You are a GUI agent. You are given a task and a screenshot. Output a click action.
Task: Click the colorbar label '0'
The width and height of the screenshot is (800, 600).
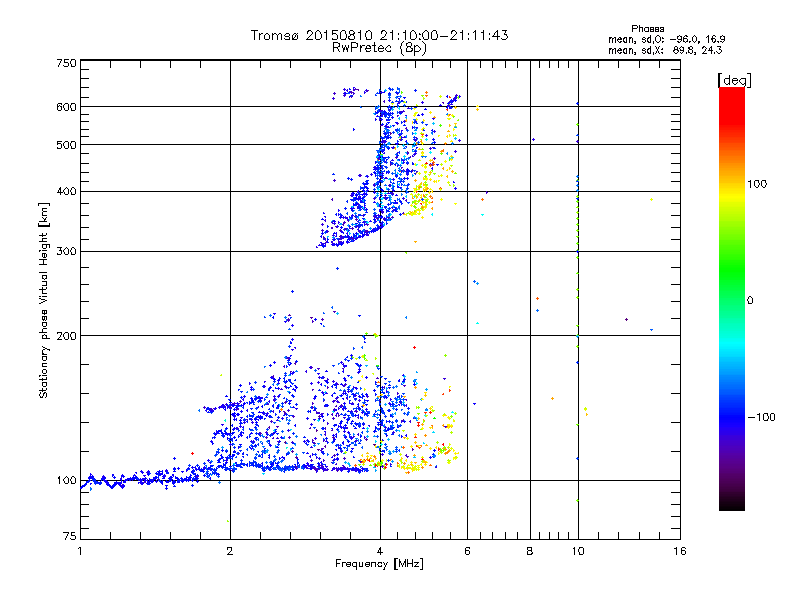point(750,300)
